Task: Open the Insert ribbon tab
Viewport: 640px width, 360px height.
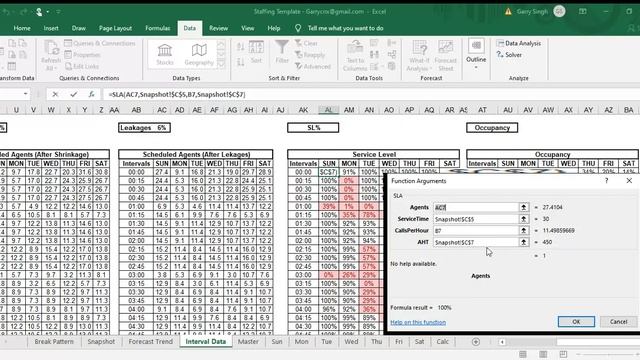Action: 51,28
